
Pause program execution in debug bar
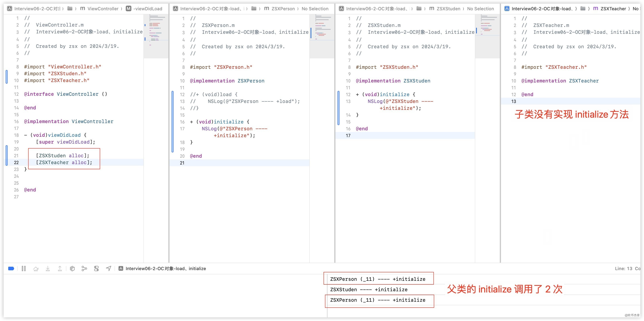24,269
